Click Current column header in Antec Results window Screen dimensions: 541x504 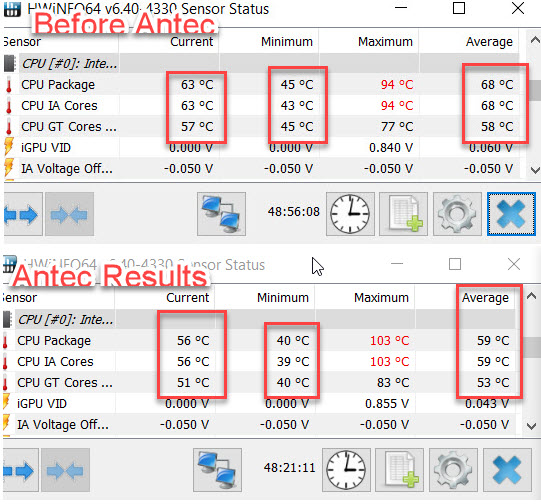point(188,298)
